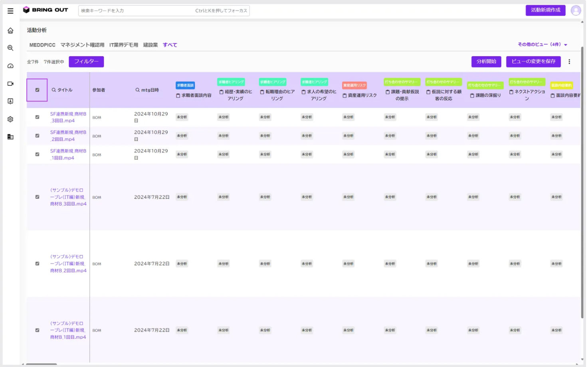
Task: Open the hamburger menu icon
Action: [10, 11]
